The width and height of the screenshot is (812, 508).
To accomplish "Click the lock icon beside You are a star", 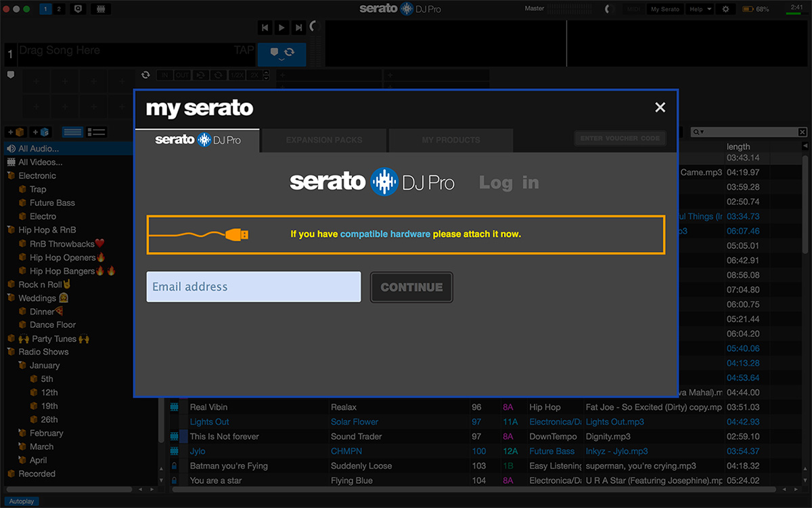I will coord(174,481).
